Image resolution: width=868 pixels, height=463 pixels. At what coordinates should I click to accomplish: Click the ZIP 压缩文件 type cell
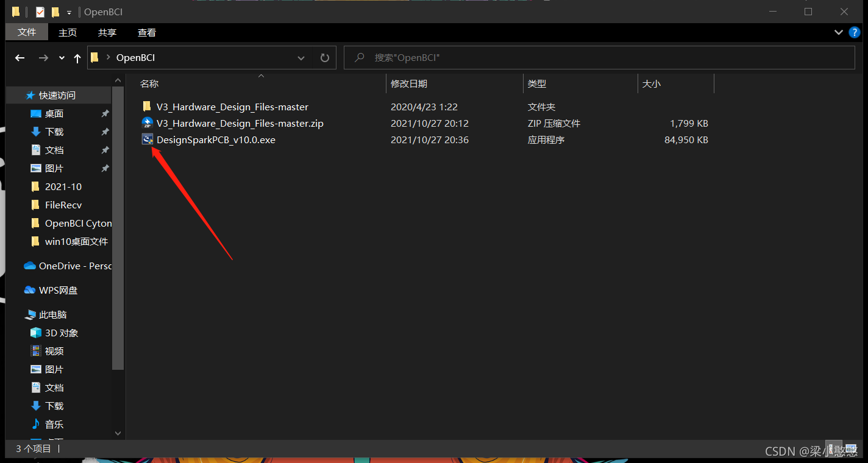[x=554, y=123]
